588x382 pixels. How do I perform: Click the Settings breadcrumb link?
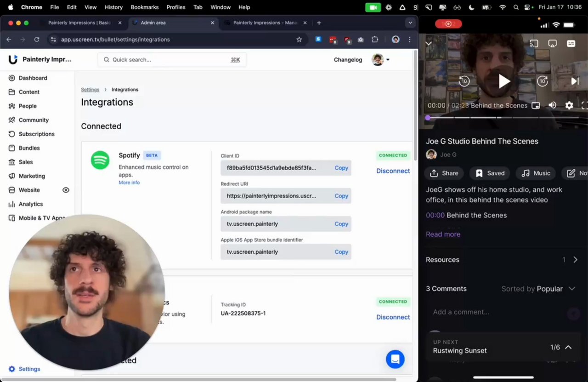90,90
